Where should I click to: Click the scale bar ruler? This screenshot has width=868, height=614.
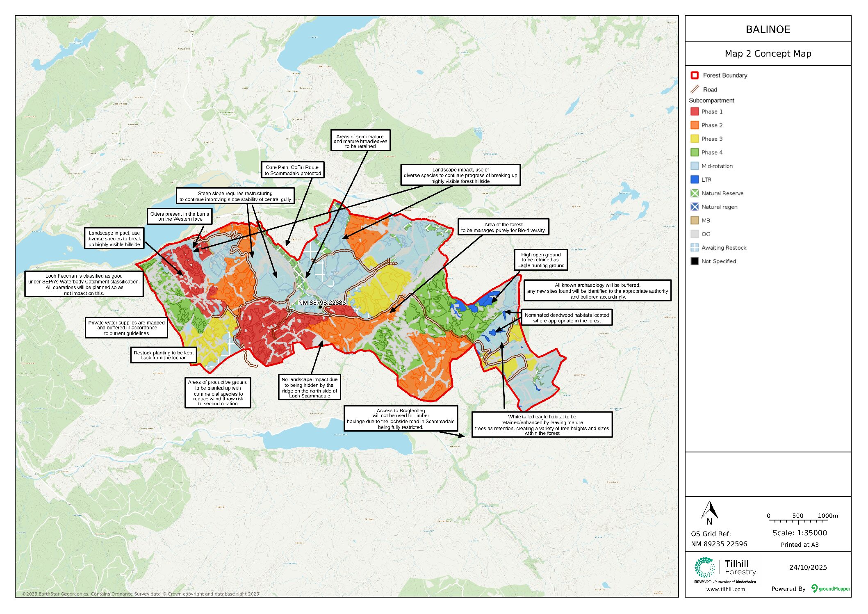coord(798,522)
